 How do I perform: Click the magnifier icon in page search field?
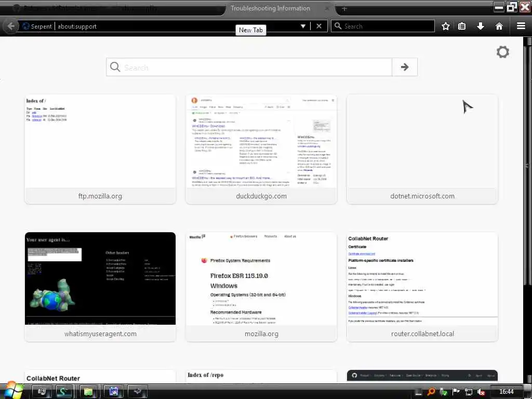(x=115, y=67)
